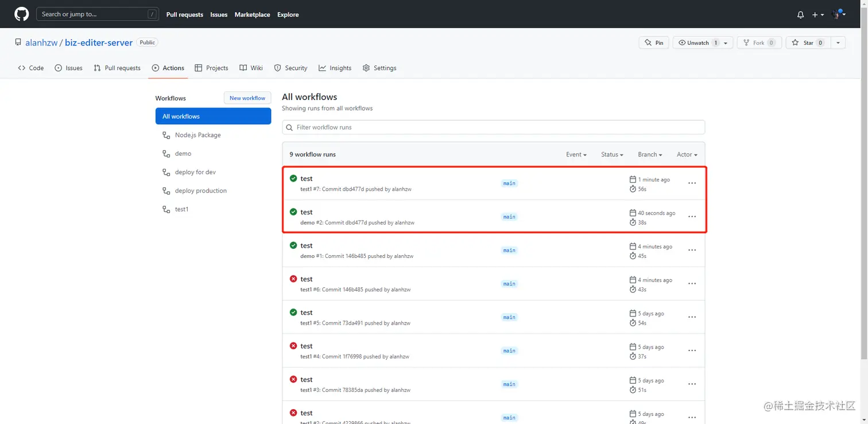Open Marketplace in the top navigation
Image resolution: width=868 pixels, height=424 pixels.
pos(252,15)
